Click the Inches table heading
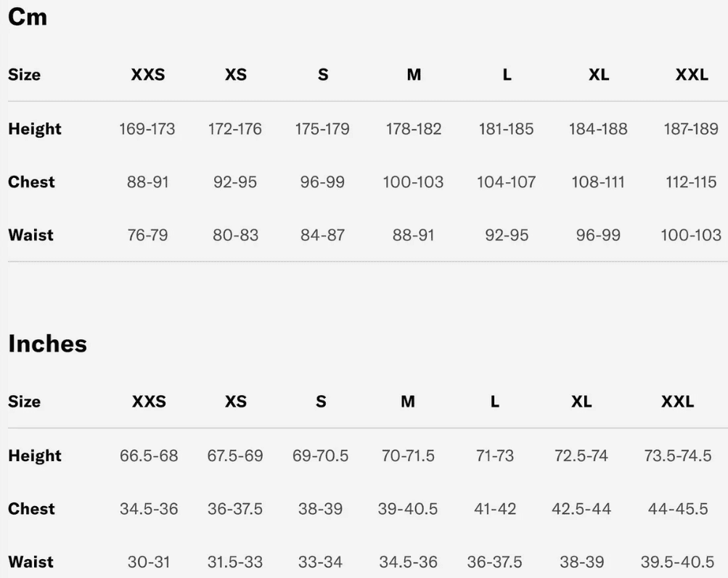This screenshot has height=578, width=728. point(47,344)
